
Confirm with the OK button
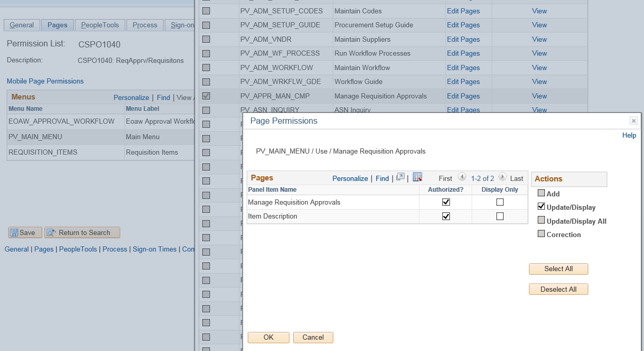point(268,338)
